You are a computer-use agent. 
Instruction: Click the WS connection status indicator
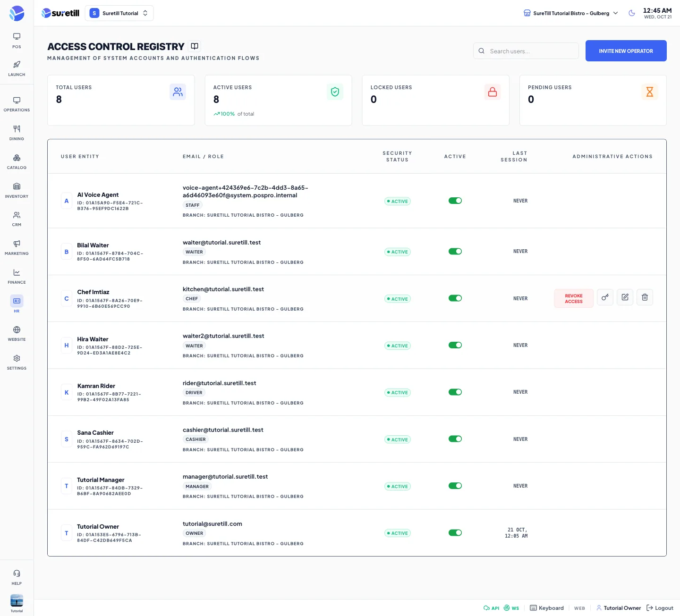(511, 608)
